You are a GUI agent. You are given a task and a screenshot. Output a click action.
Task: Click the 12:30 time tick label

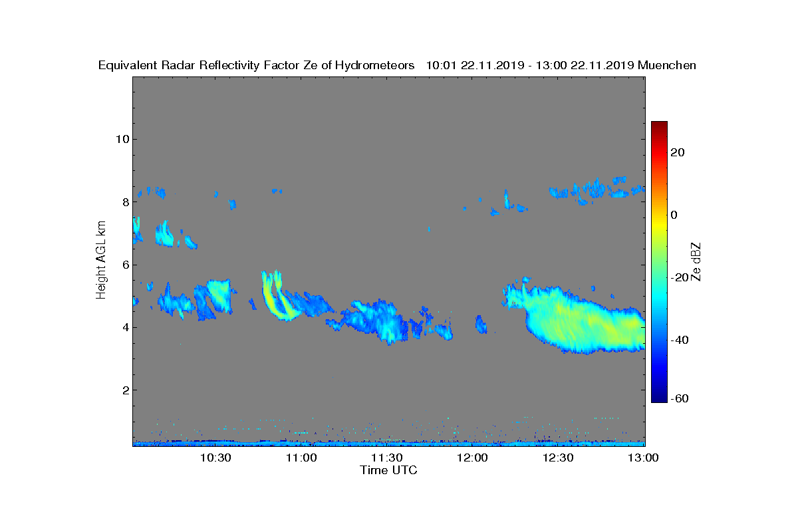pyautogui.click(x=558, y=458)
